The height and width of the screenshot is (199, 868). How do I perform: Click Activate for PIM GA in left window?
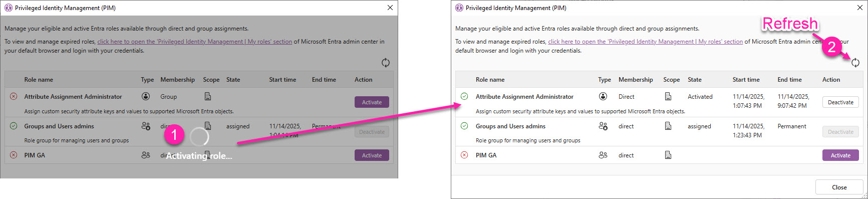coord(372,155)
